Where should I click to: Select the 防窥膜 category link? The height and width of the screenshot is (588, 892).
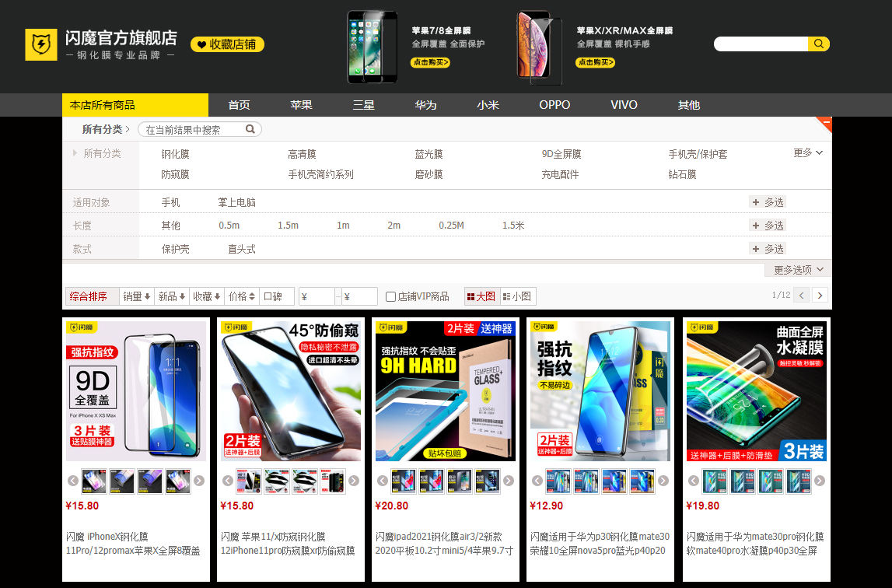pyautogui.click(x=175, y=175)
